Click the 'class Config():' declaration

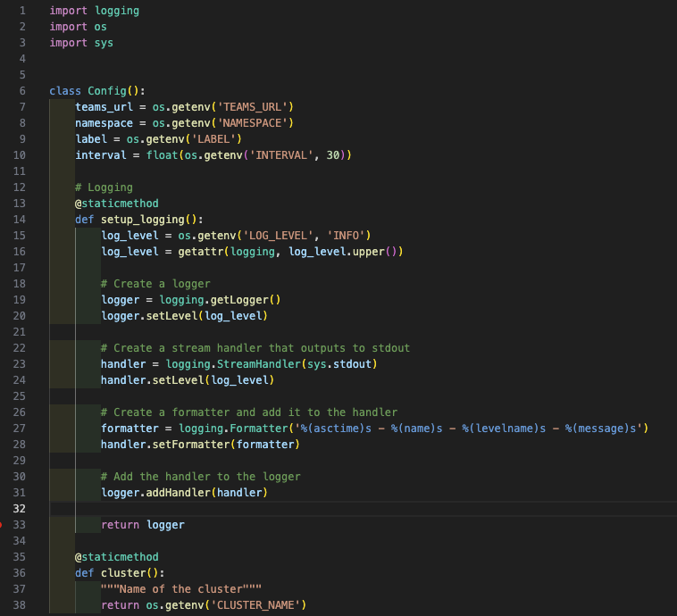click(x=97, y=91)
